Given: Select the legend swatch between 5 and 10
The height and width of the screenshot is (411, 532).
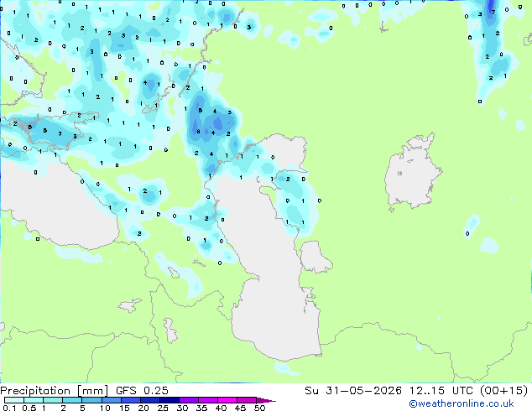Looking at the screenshot, I should tap(91, 400).
